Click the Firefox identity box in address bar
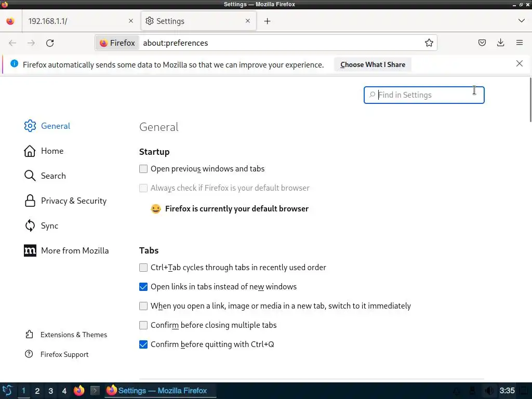 [x=117, y=43]
